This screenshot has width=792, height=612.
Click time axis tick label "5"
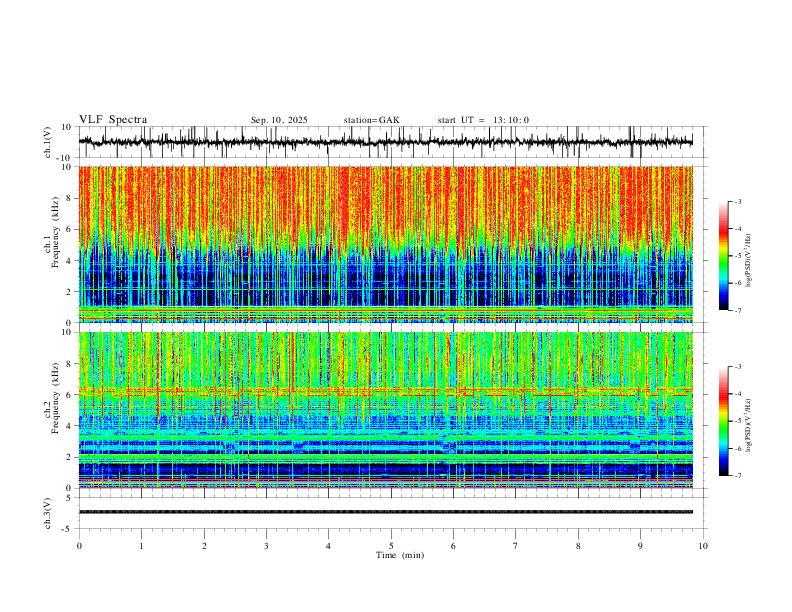click(391, 546)
